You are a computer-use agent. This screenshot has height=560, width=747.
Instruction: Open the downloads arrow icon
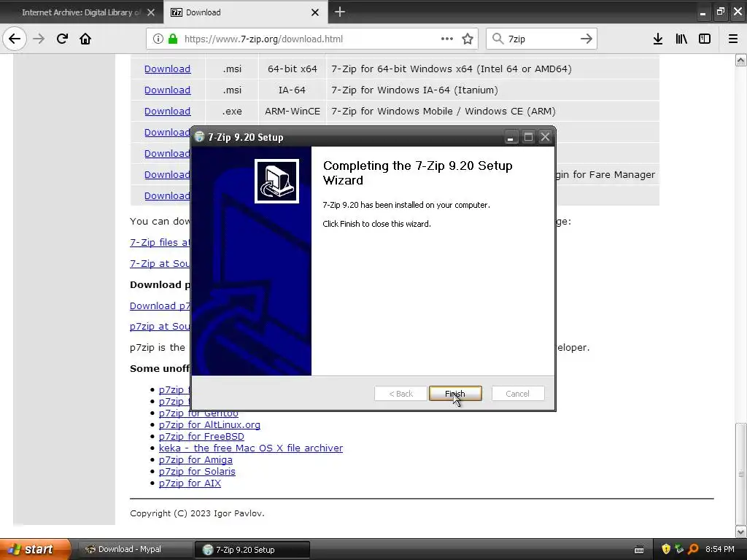point(658,39)
